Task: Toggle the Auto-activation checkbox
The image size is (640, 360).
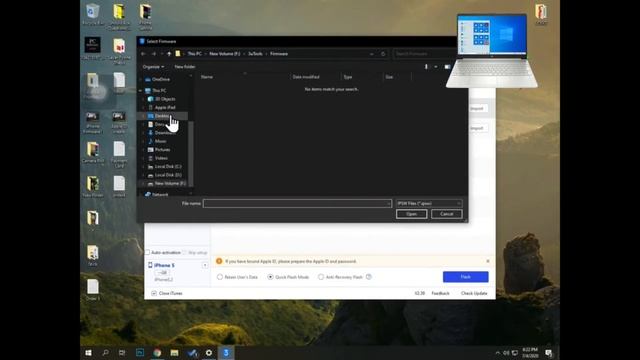Action: tap(148, 253)
